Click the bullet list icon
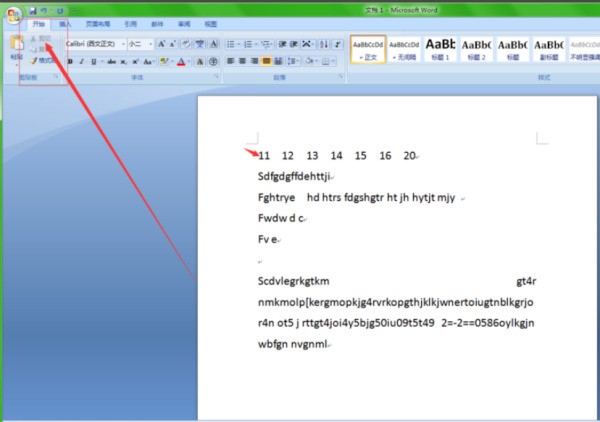This screenshot has width=600, height=422. (231, 44)
